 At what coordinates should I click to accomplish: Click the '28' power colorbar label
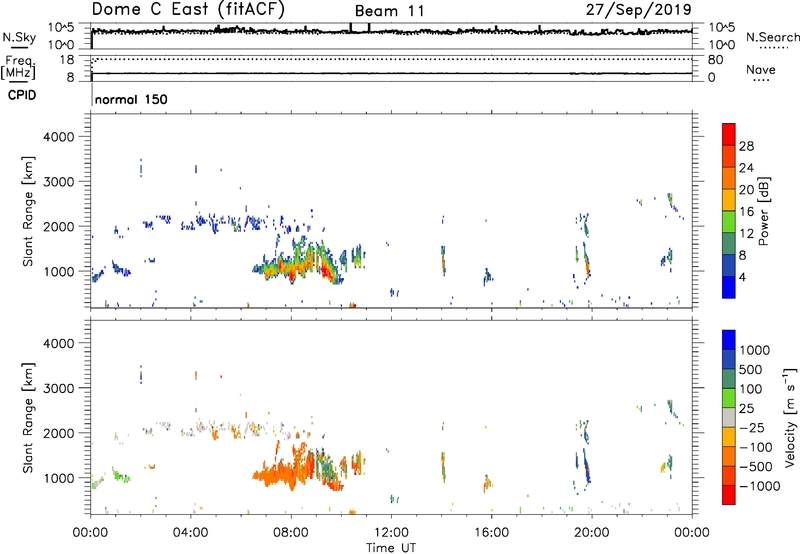click(746, 146)
